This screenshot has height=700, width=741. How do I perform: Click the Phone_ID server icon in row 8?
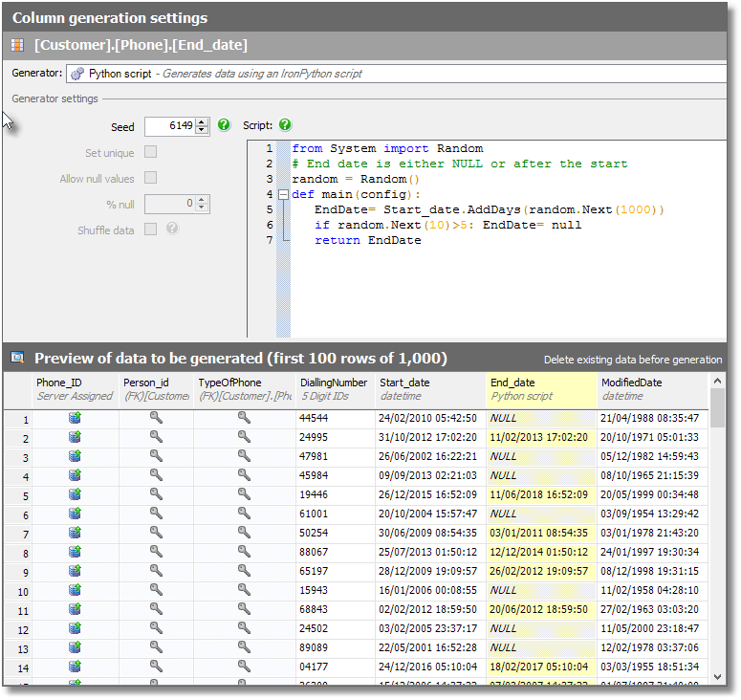76,551
